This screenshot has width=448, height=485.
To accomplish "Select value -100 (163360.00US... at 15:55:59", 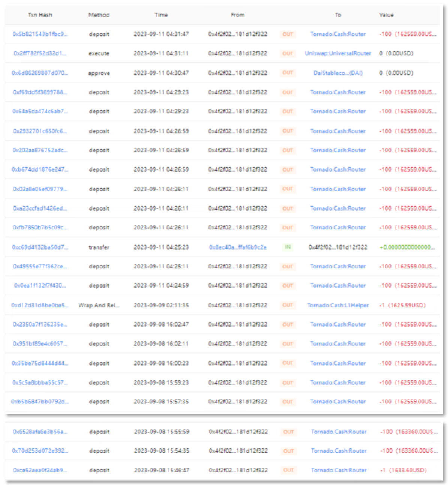I will click(409, 432).
